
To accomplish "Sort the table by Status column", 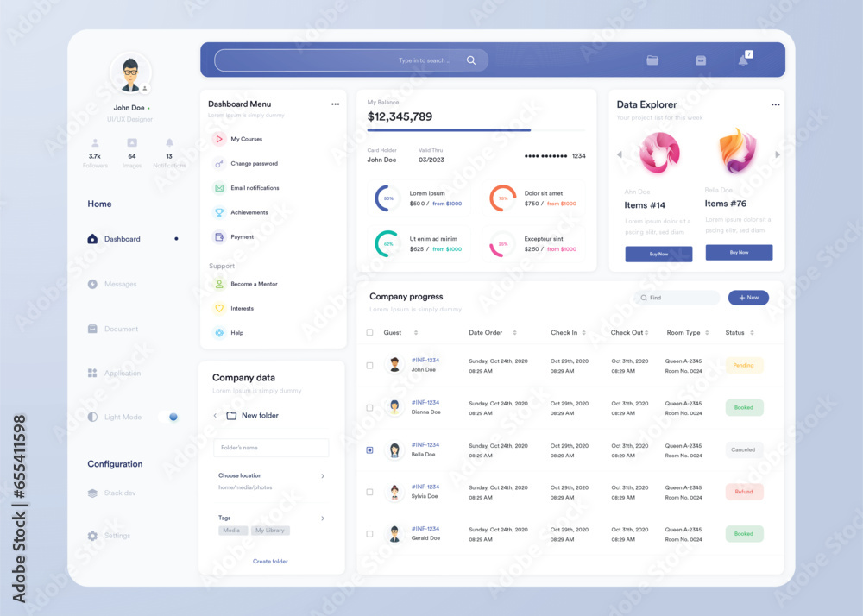I will pyautogui.click(x=752, y=333).
